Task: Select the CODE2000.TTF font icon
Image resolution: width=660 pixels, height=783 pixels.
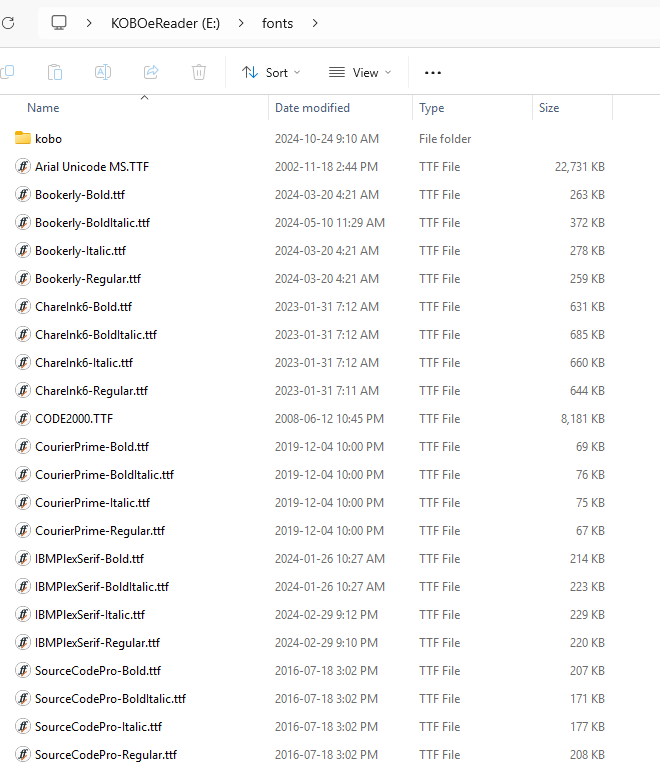Action: [x=23, y=418]
